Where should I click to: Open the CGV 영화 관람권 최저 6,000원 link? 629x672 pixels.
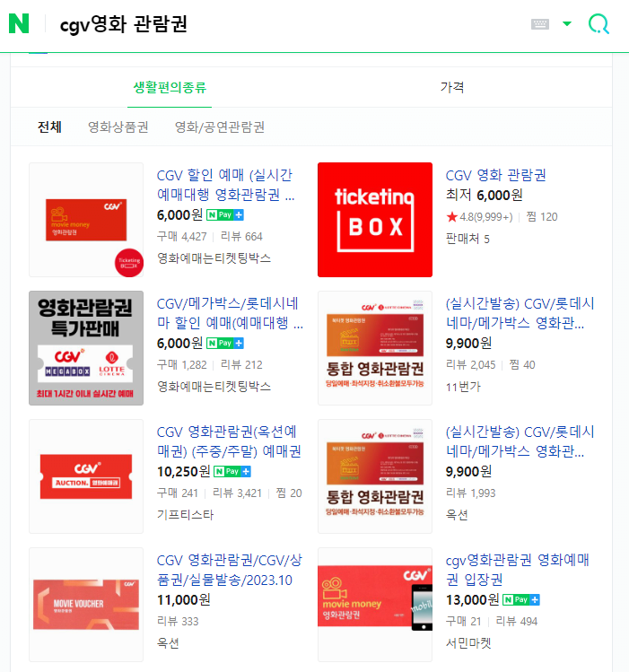pyautogui.click(x=495, y=175)
